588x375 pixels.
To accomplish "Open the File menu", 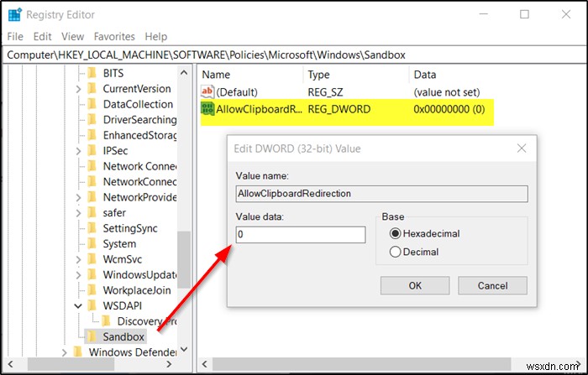I will (15, 36).
